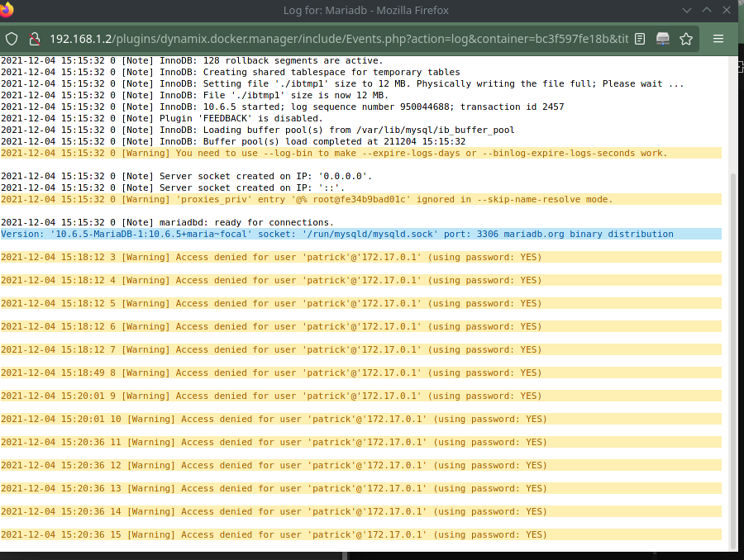Click the tracking protection shield icon

[x=12, y=39]
